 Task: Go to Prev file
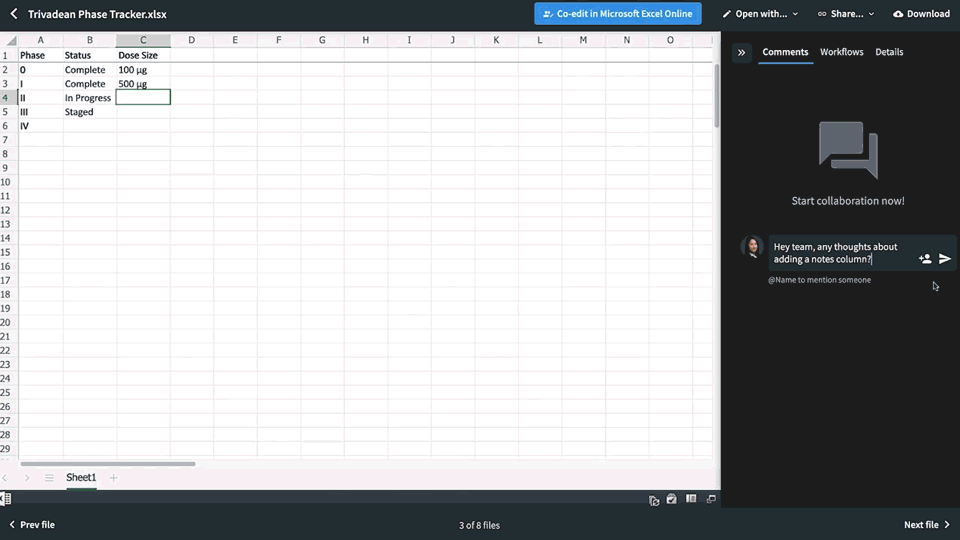32,525
